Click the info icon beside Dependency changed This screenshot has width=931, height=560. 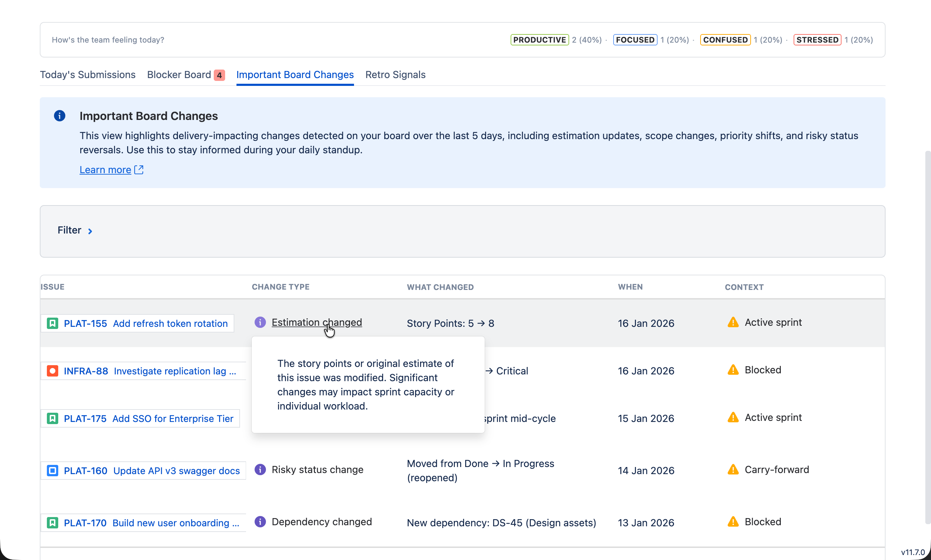(x=260, y=521)
